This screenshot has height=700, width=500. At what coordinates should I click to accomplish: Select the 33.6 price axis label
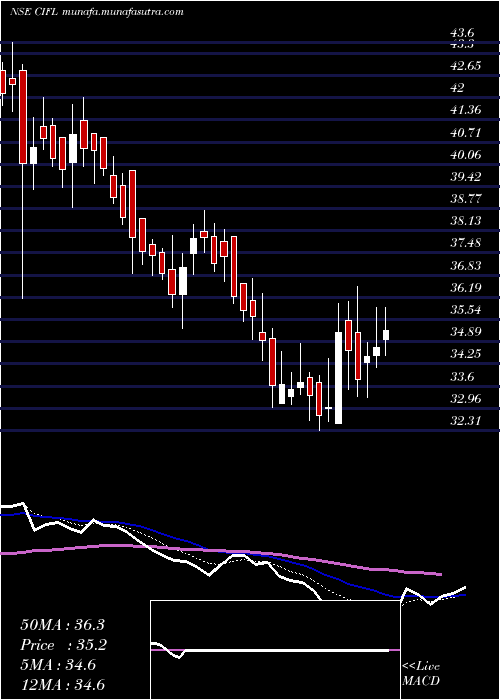click(x=462, y=376)
